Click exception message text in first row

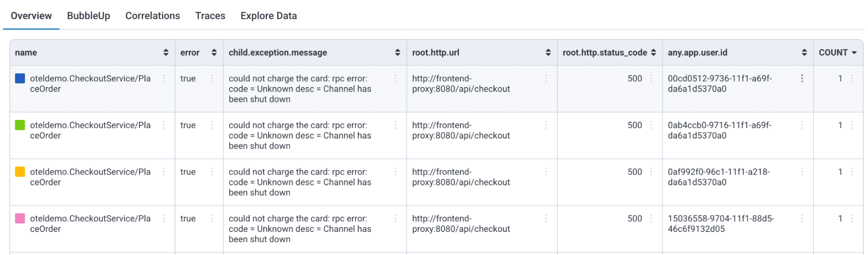pos(300,89)
